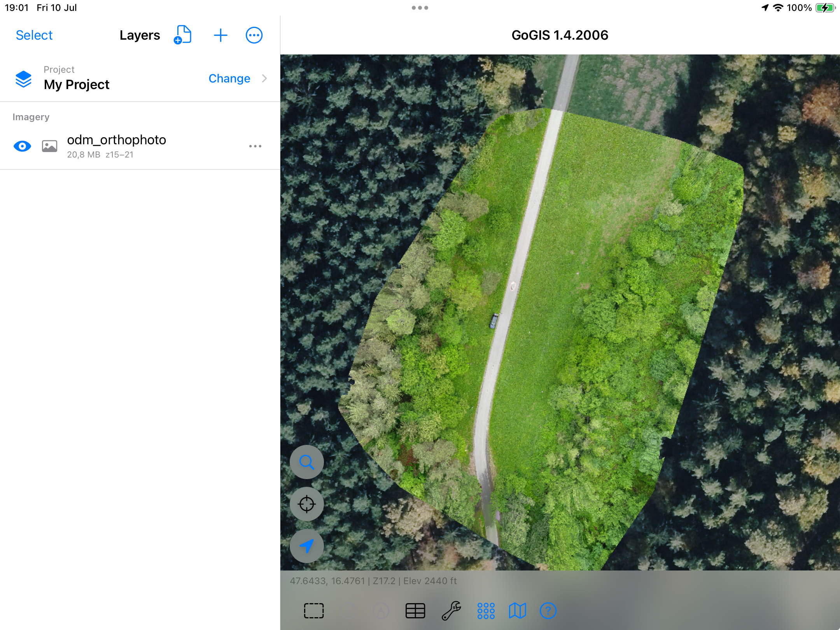Open the nine-dot grid icon
The height and width of the screenshot is (630, 840).
(486, 611)
